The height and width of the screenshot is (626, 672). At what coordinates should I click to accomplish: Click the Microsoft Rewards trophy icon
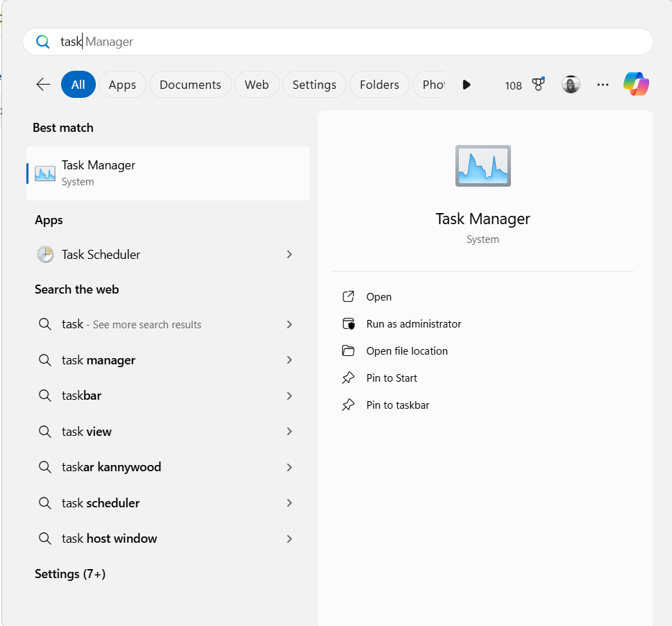click(538, 84)
